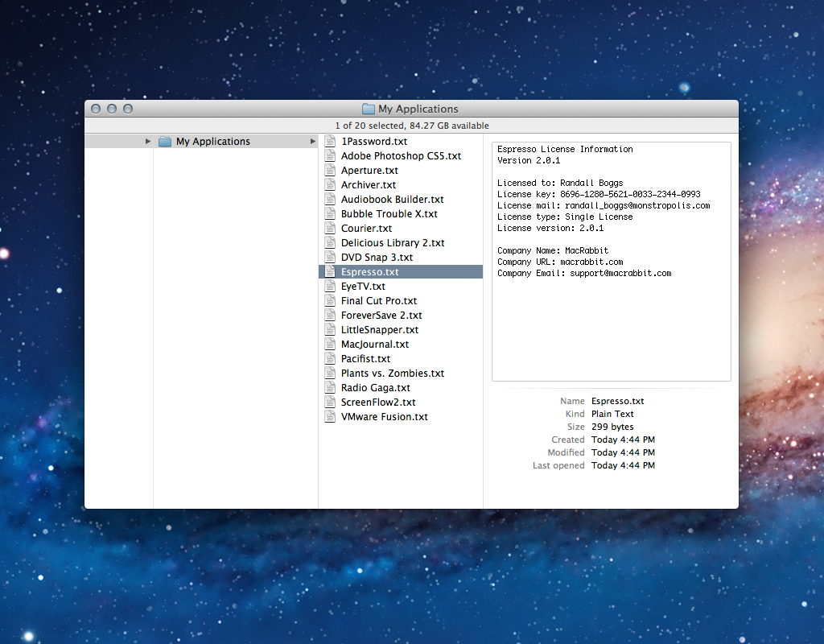Click the LittleSnapper.txt file icon

pos(330,329)
